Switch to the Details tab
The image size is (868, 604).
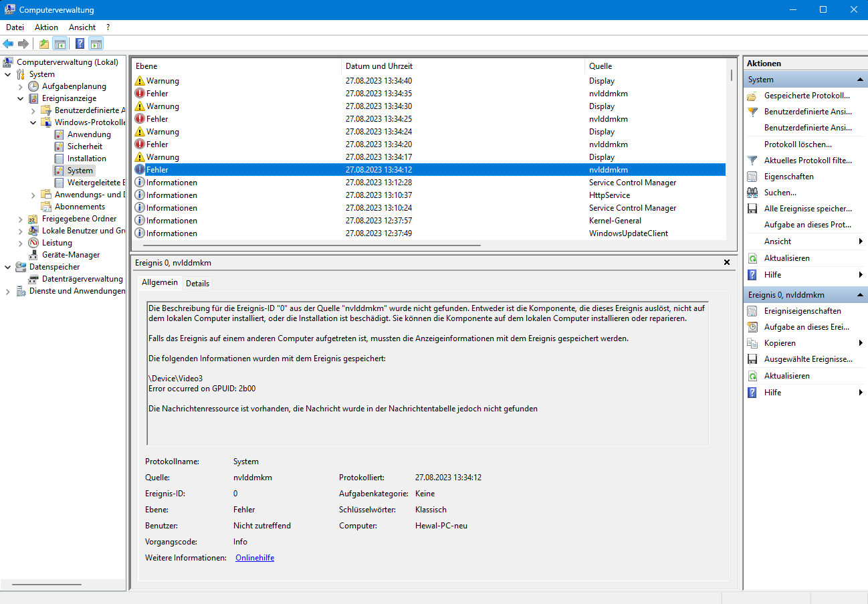[x=197, y=284]
